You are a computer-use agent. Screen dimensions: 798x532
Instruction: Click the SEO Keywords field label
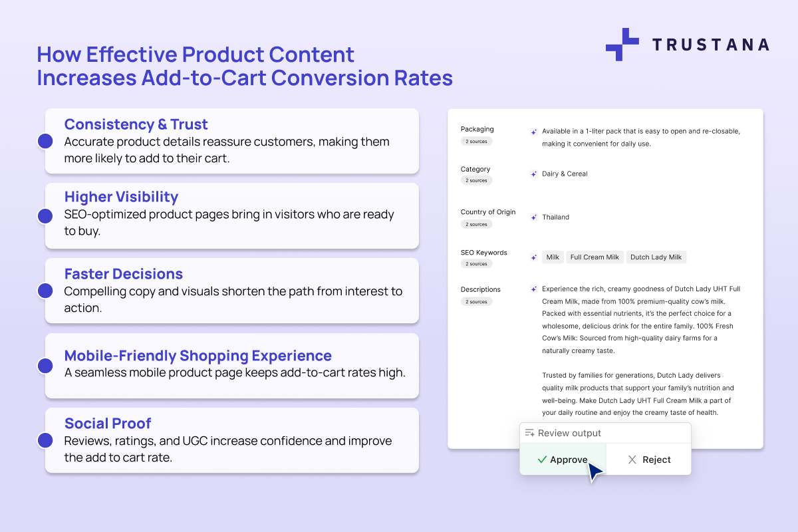pyautogui.click(x=484, y=253)
